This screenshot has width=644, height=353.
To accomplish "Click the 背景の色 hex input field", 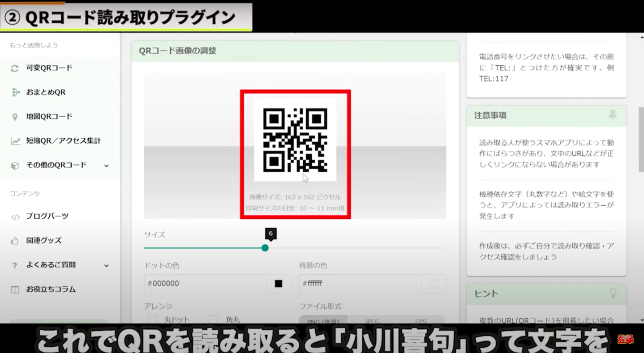I will tap(360, 284).
